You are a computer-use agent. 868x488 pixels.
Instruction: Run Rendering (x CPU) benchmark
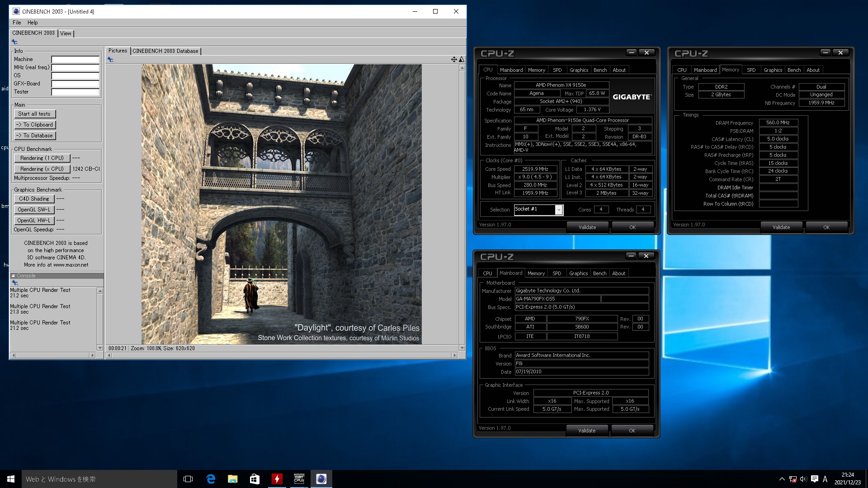(42, 169)
